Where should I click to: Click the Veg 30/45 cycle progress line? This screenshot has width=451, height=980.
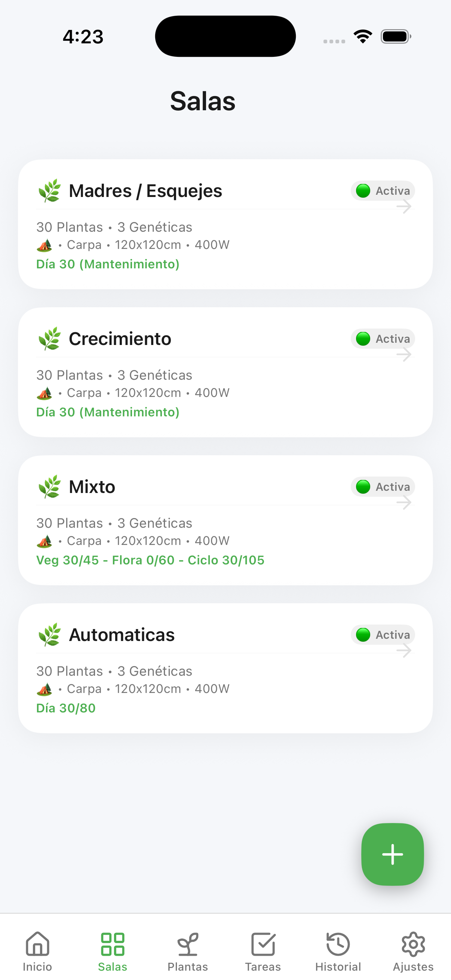click(x=150, y=560)
